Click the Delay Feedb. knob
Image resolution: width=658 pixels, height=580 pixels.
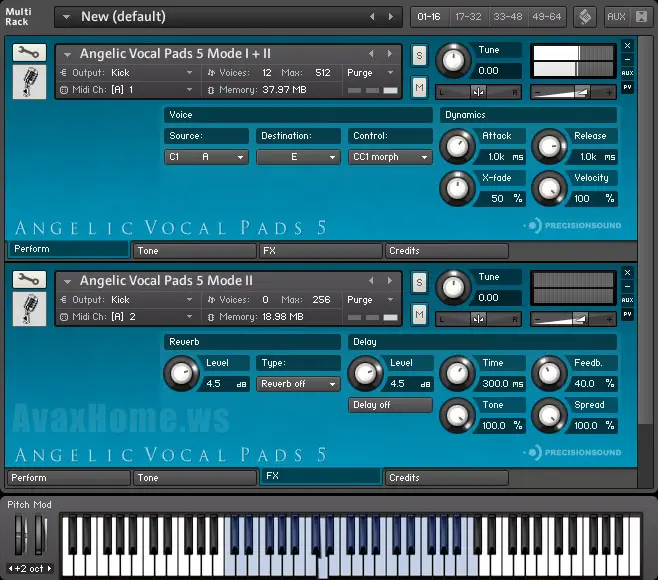tap(549, 374)
